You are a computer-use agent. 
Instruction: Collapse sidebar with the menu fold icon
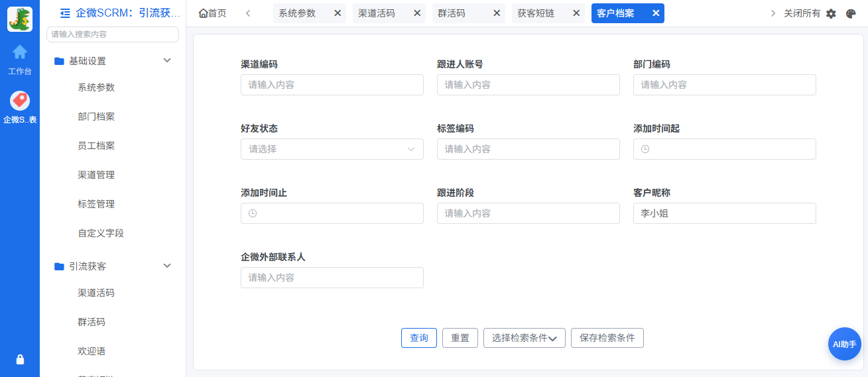click(65, 13)
